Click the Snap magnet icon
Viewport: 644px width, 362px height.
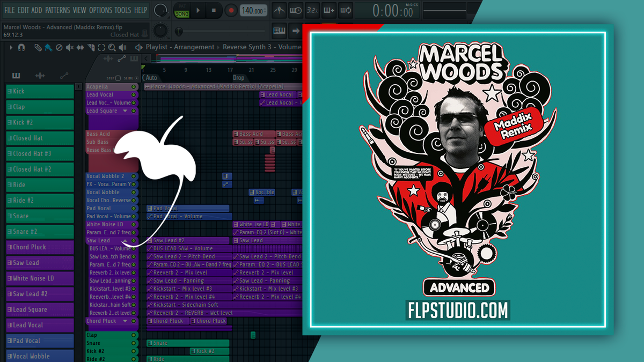[21, 47]
